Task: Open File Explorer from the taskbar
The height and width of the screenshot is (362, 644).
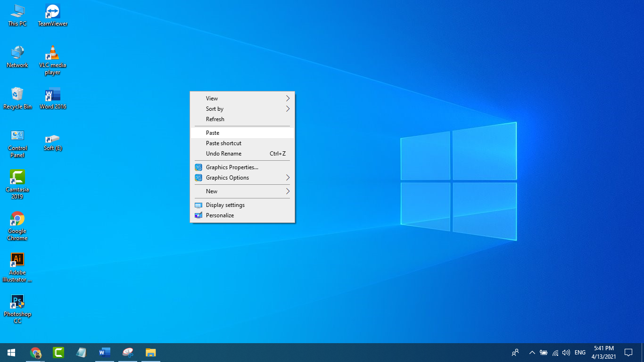Action: [150, 352]
